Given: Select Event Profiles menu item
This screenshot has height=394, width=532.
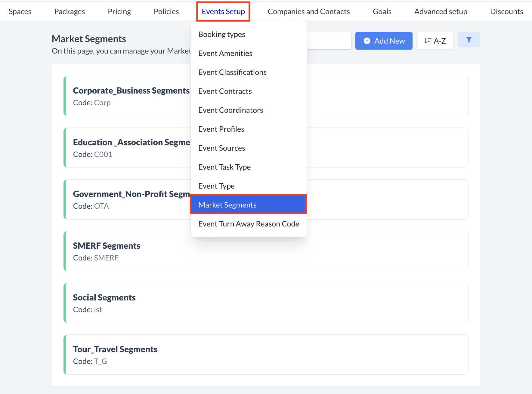Looking at the screenshot, I should click(221, 129).
